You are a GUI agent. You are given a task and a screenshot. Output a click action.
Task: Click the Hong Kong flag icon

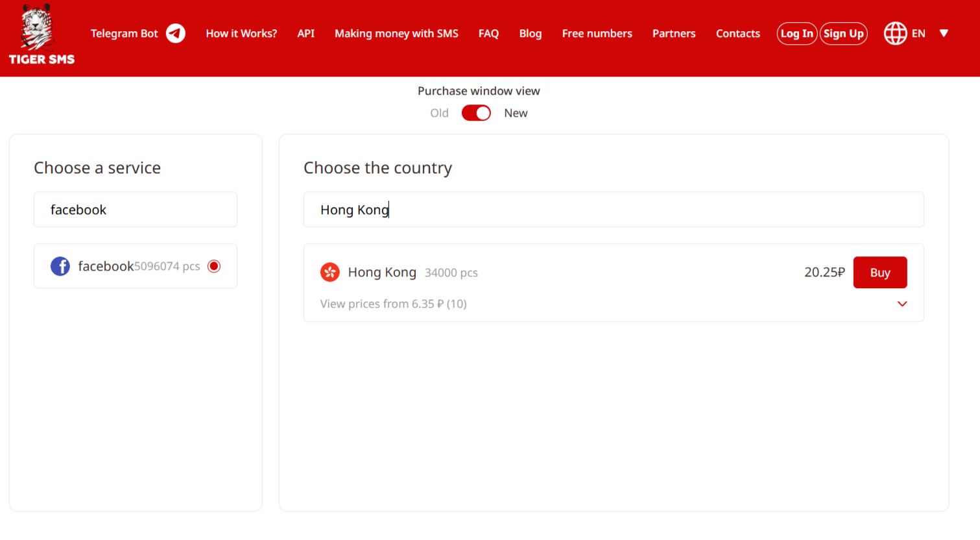point(330,273)
